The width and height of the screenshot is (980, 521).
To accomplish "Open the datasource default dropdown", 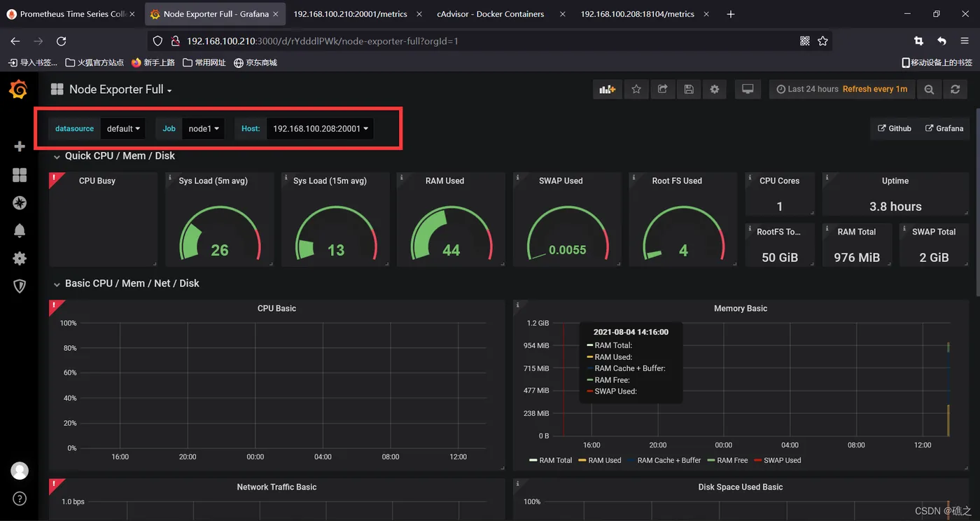I will [123, 129].
